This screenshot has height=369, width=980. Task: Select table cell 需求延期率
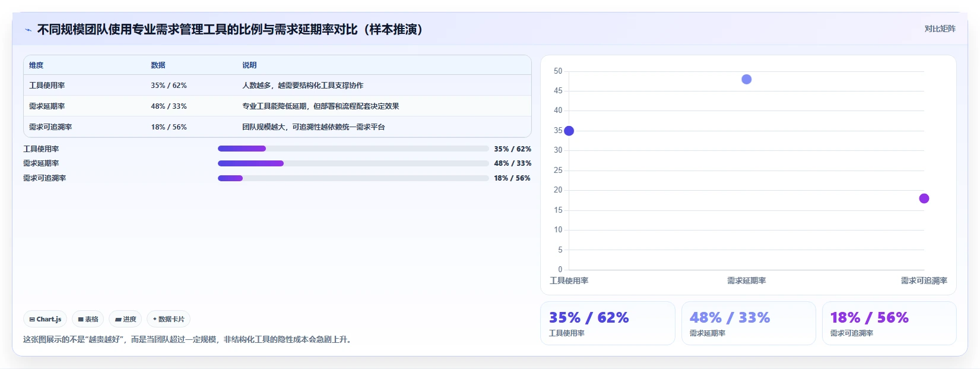pyautogui.click(x=47, y=106)
